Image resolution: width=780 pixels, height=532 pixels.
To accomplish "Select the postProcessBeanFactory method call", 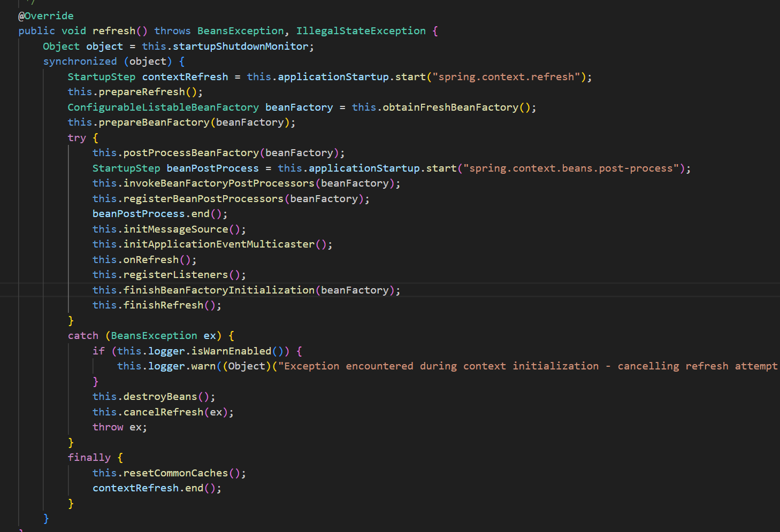I will pos(191,153).
